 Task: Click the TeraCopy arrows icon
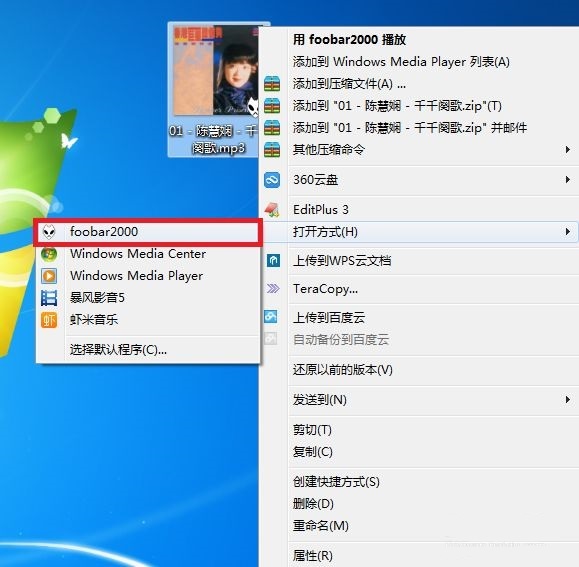coord(273,288)
